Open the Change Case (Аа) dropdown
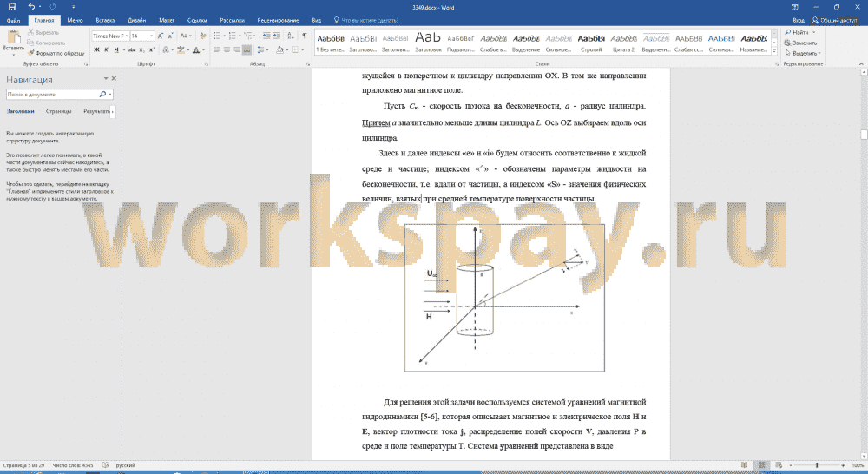868x474 pixels. tap(186, 36)
